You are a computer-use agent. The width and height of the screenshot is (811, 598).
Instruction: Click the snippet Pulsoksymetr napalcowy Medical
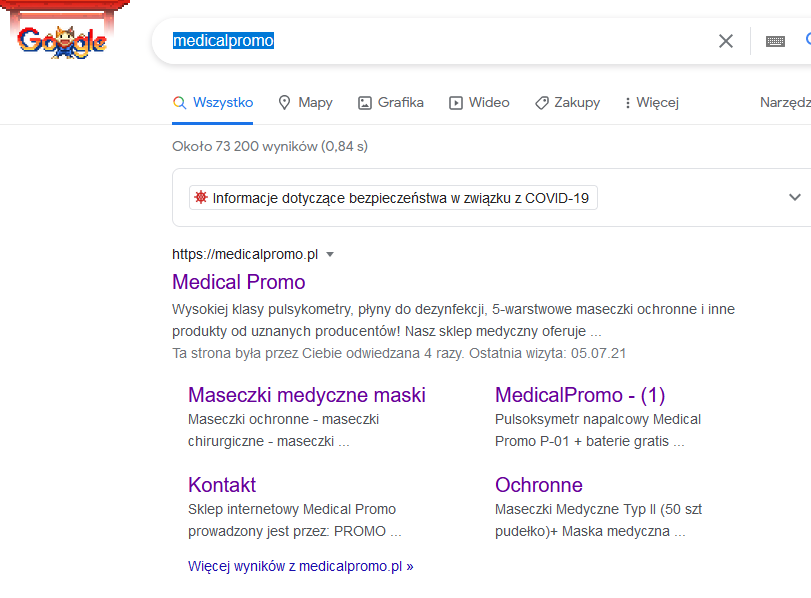point(598,430)
